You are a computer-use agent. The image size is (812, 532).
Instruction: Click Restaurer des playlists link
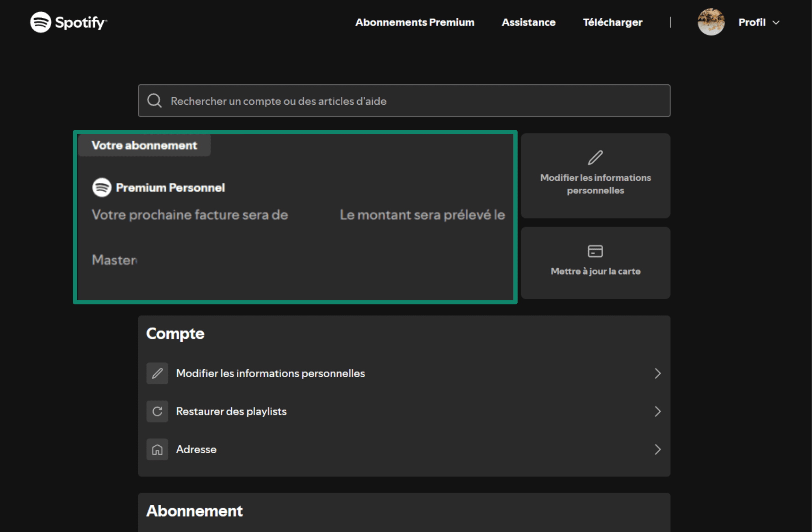click(231, 412)
